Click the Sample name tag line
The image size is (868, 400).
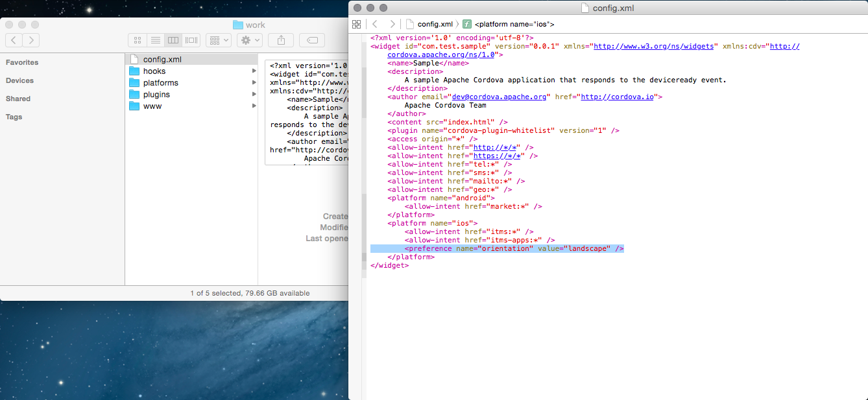coord(428,63)
